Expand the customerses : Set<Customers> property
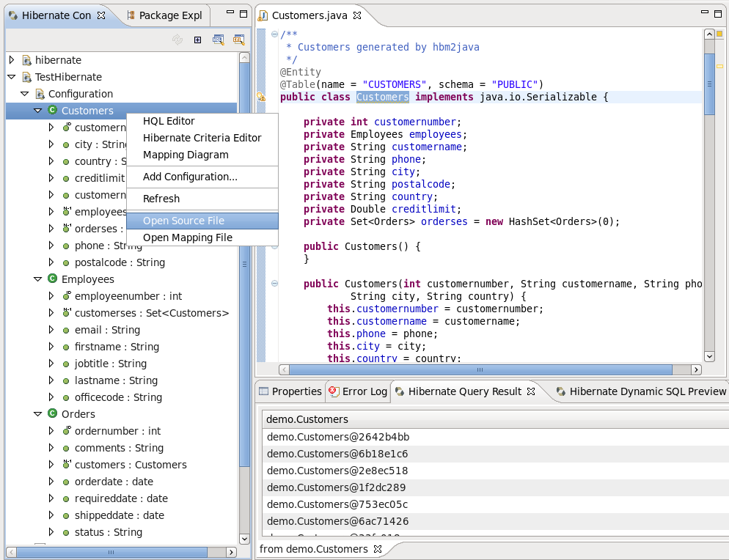729x560 pixels. [51, 312]
